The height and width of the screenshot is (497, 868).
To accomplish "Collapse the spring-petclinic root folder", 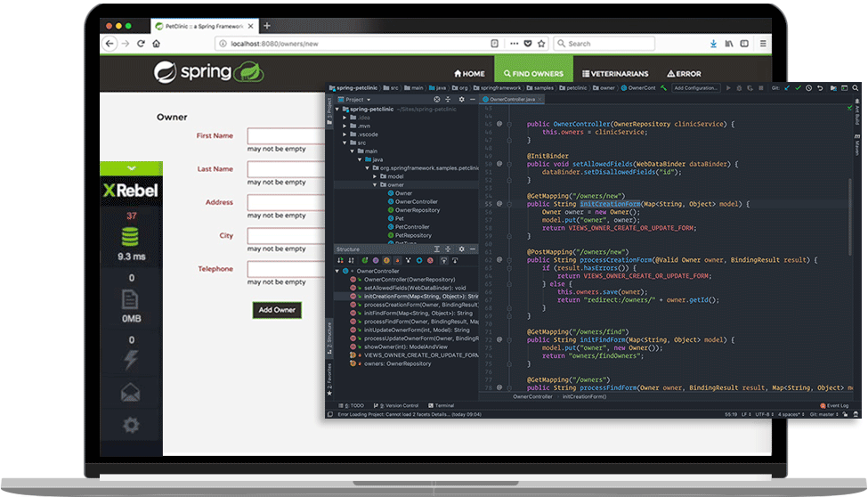I will (x=337, y=110).
